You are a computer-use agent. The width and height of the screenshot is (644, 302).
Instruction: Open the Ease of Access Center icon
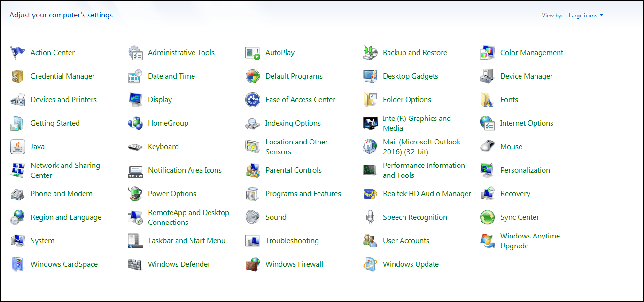pos(253,100)
